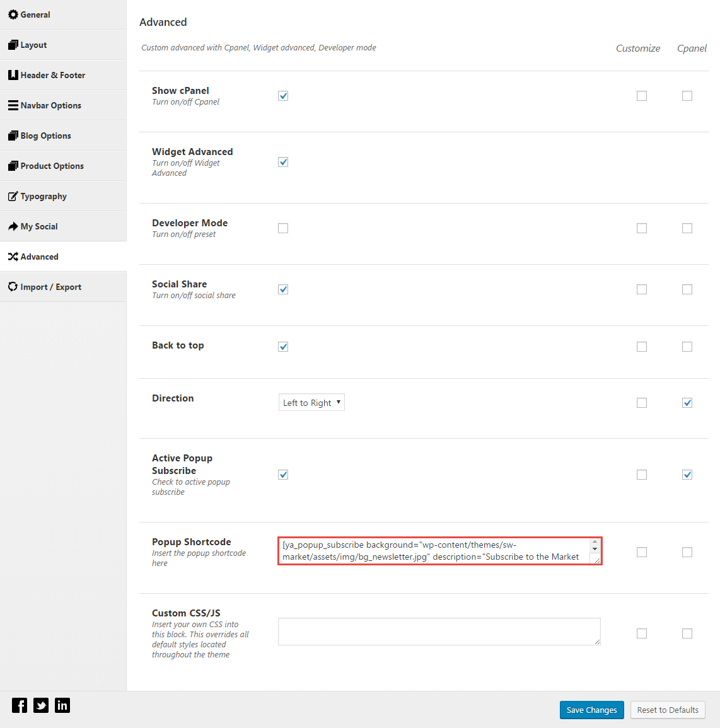Check Direction Customize checkbox
This screenshot has width=720, height=728.
[641, 403]
